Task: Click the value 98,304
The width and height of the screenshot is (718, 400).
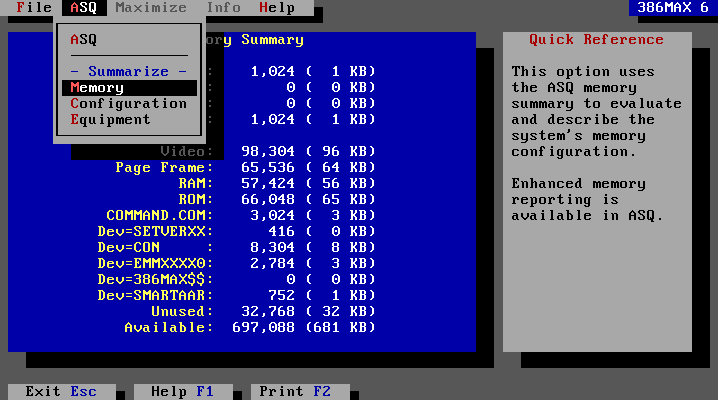Action: click(x=268, y=151)
